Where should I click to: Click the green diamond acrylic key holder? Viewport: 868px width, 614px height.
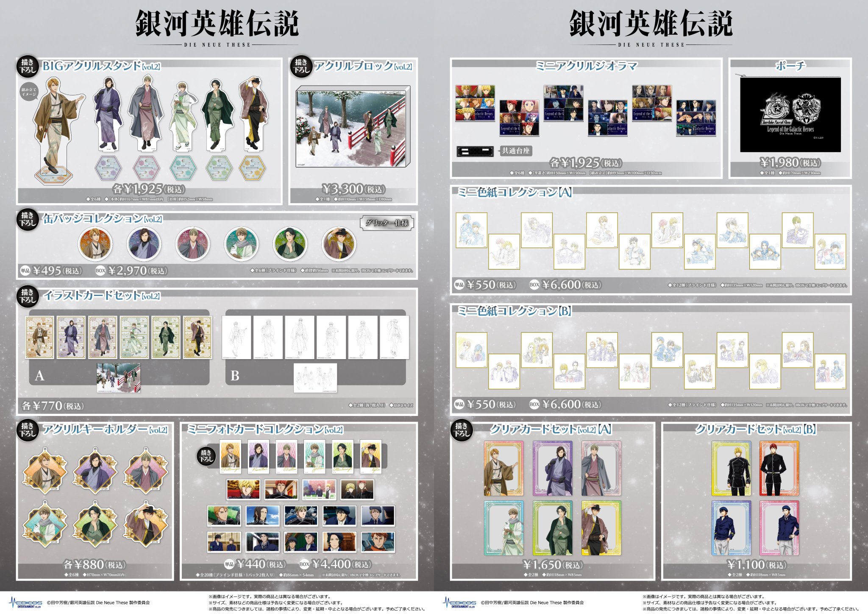tap(95, 524)
